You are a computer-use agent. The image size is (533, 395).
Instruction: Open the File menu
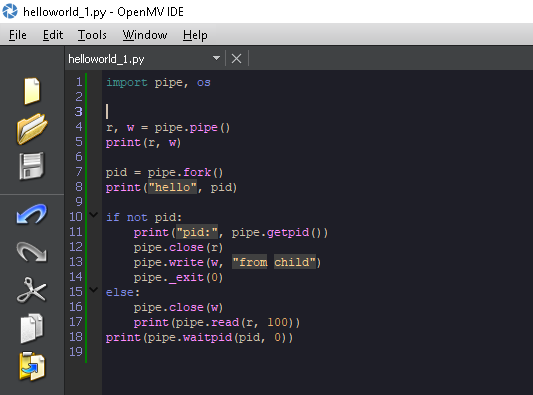click(x=18, y=35)
